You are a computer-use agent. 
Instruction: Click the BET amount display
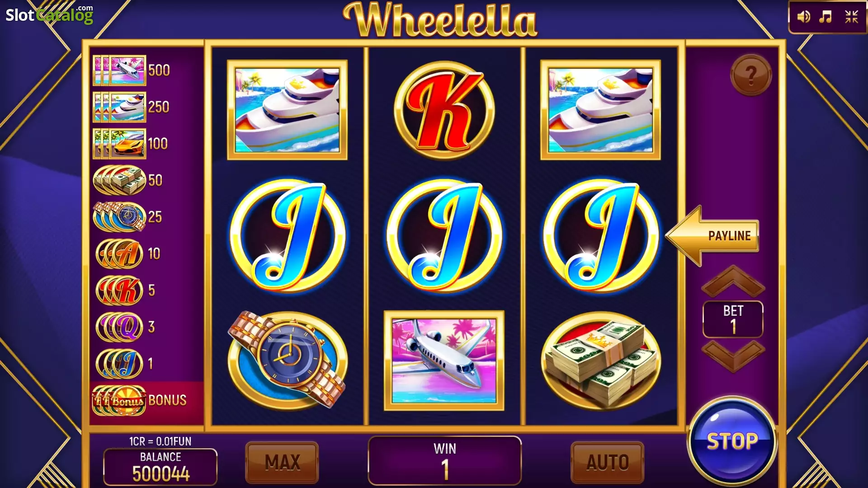pyautogui.click(x=733, y=319)
